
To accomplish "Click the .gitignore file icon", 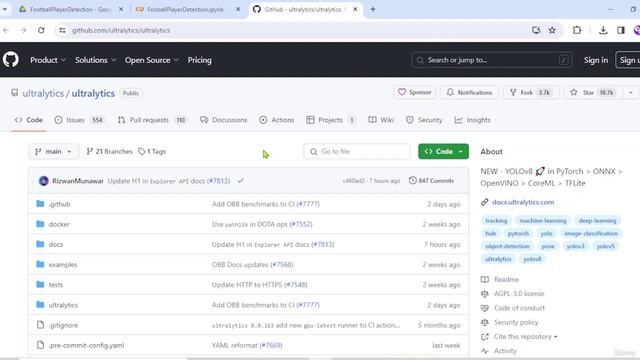I will click(x=40, y=325).
